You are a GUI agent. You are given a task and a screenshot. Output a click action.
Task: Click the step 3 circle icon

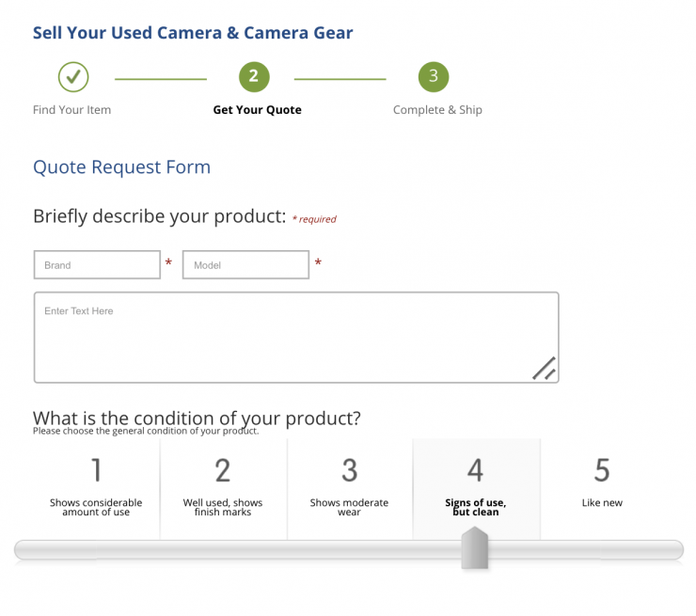(x=433, y=77)
